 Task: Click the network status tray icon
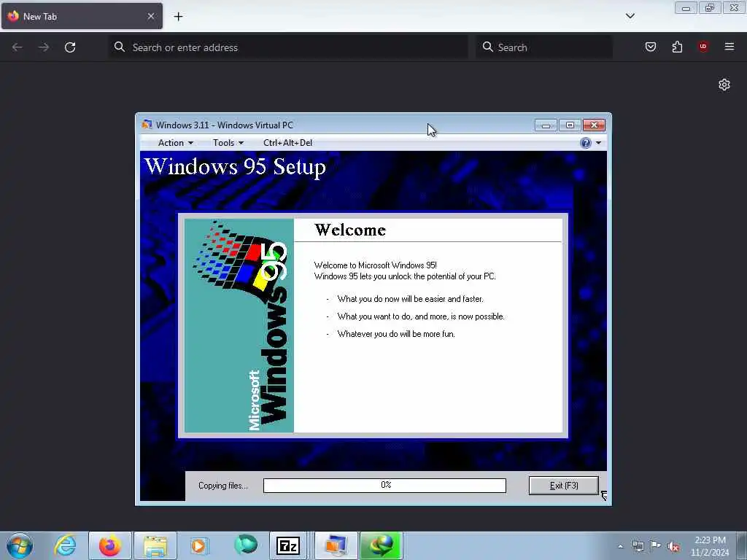pyautogui.click(x=638, y=546)
